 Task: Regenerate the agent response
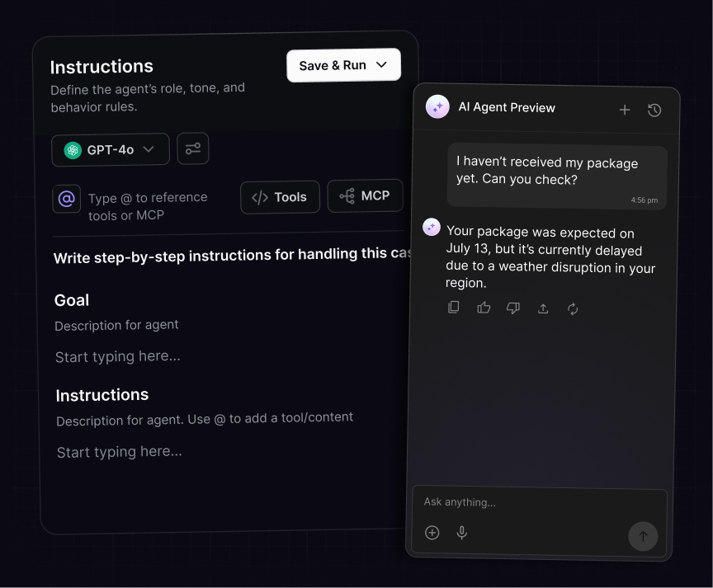pos(573,308)
